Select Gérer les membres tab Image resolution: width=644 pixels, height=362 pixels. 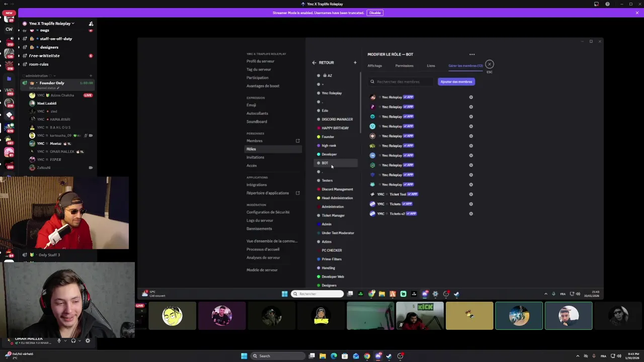[x=465, y=66]
